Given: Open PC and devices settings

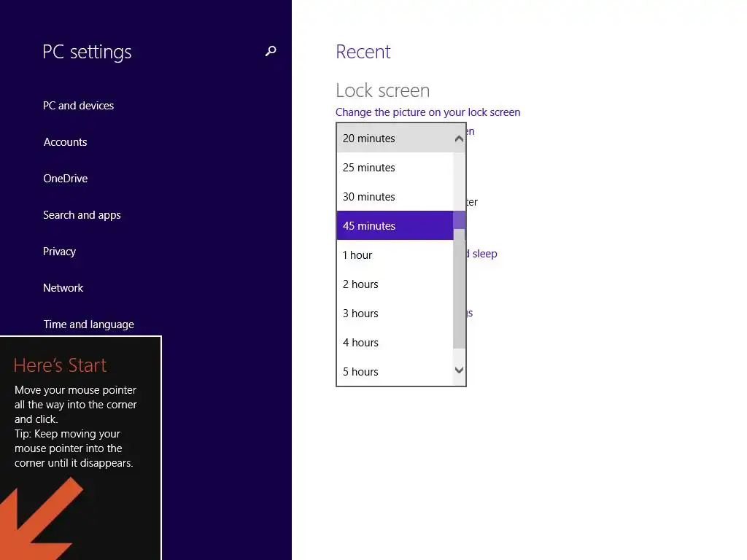Looking at the screenshot, I should point(78,106).
